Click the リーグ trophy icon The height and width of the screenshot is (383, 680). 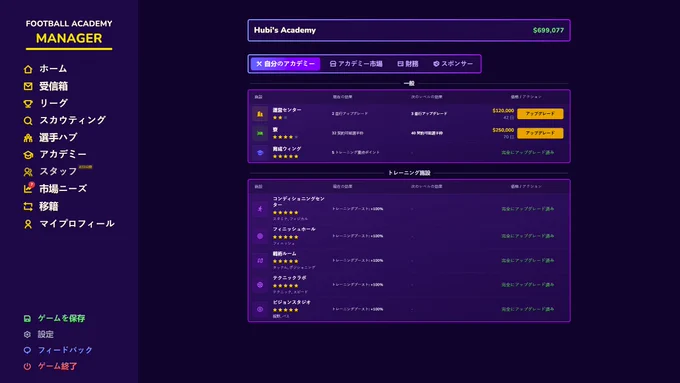coord(28,104)
